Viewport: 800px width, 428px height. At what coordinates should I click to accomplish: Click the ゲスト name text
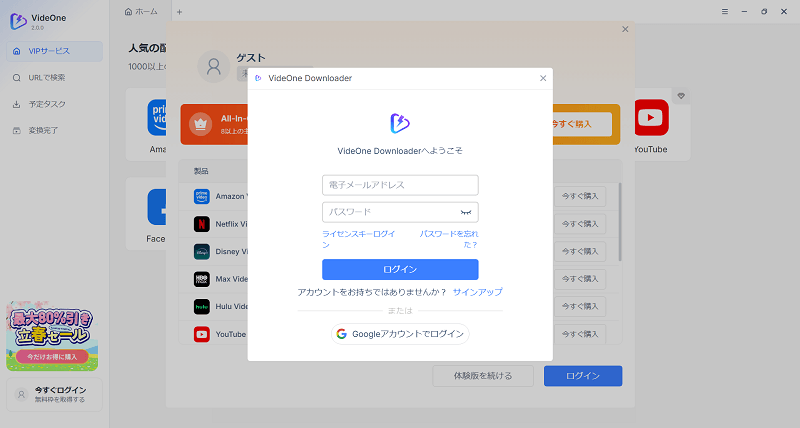click(251, 58)
